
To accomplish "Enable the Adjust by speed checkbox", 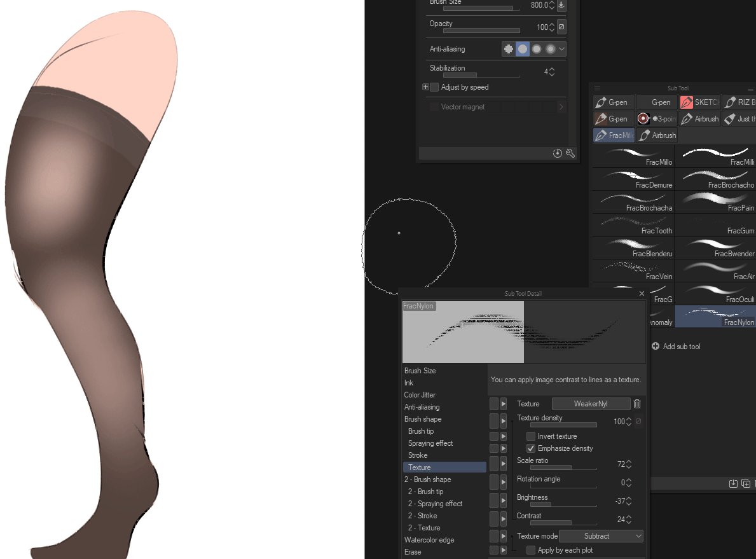I will point(434,87).
